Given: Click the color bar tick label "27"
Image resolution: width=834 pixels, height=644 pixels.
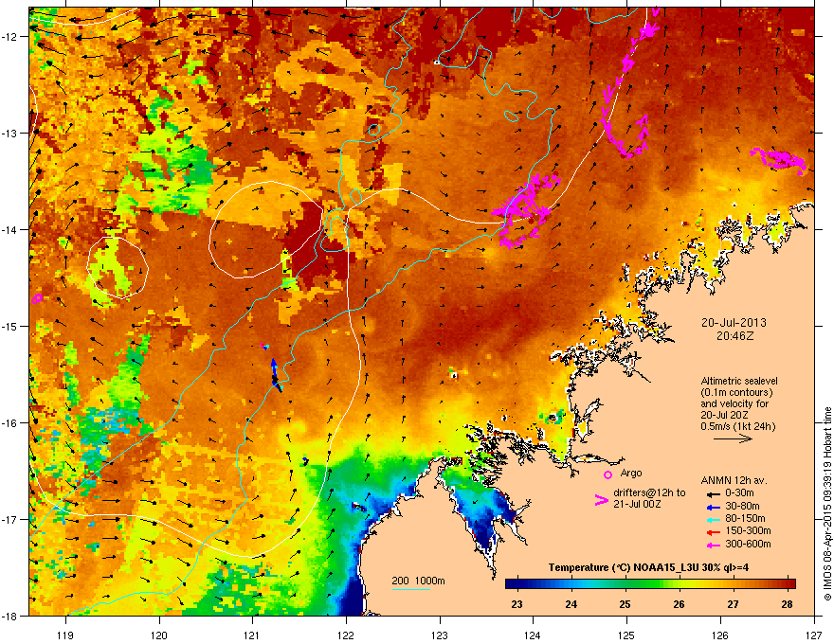Looking at the screenshot, I should [x=734, y=604].
